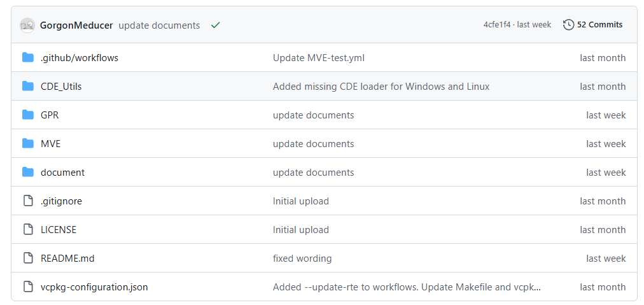The width and height of the screenshot is (644, 305).
Task: Click the GPR folder icon
Action: click(x=27, y=115)
